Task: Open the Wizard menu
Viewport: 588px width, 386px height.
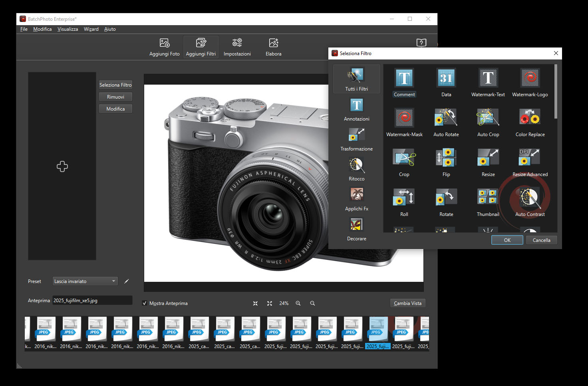Action: [x=91, y=29]
